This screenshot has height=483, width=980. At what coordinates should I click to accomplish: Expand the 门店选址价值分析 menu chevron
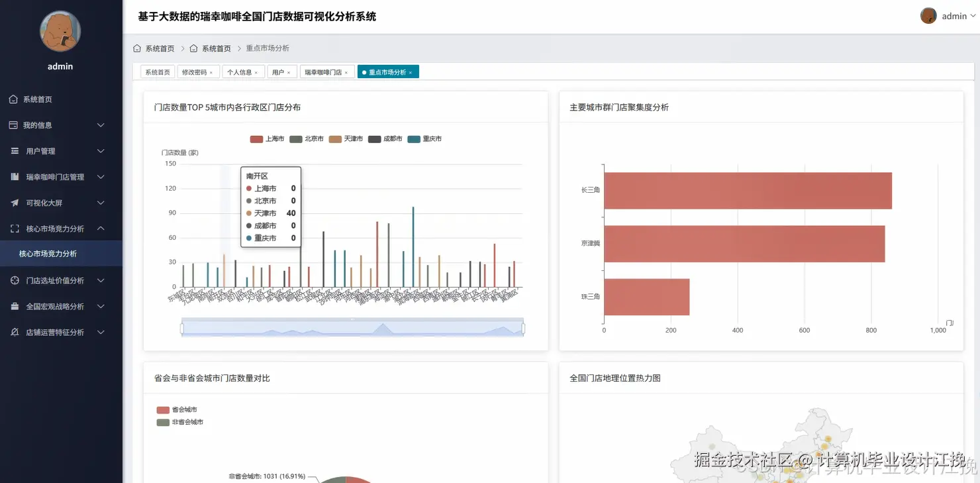tap(101, 280)
